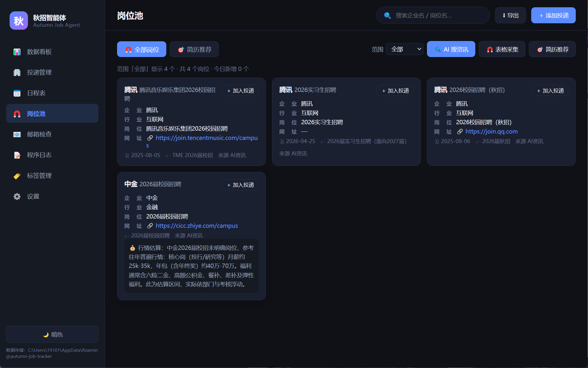This screenshot has height=368, width=588.
Task: Click the 程序日志 notepad icon
Action: pos(17,155)
